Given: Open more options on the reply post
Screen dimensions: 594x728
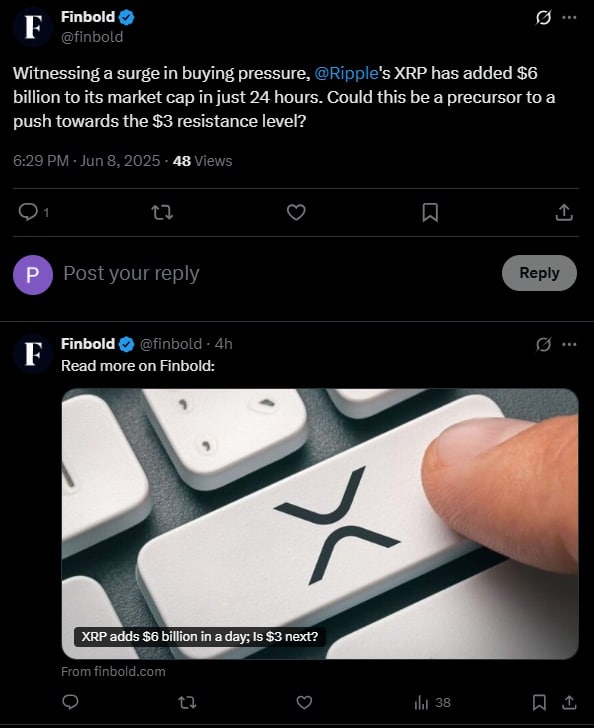Looking at the screenshot, I should tap(569, 344).
